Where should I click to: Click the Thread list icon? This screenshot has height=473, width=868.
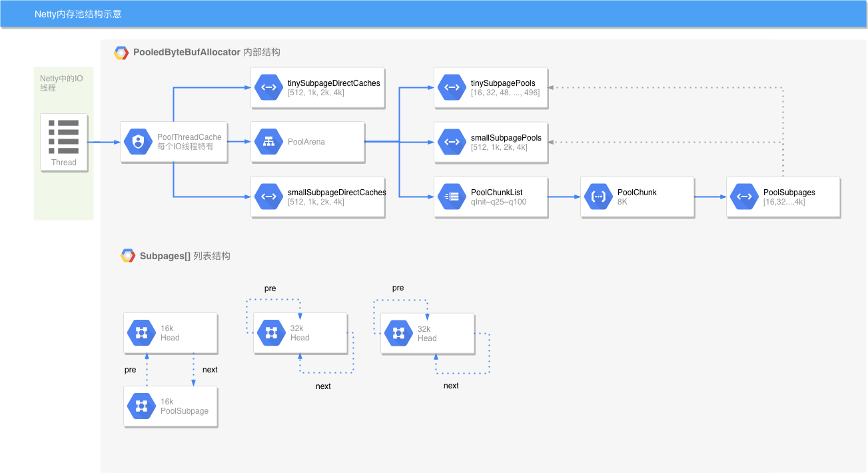(x=64, y=137)
